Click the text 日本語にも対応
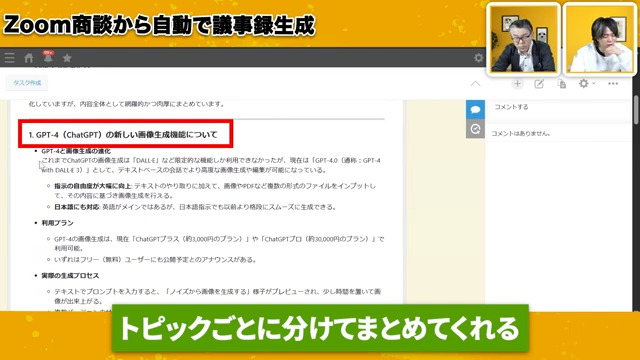The height and width of the screenshot is (360, 640). pos(77,207)
